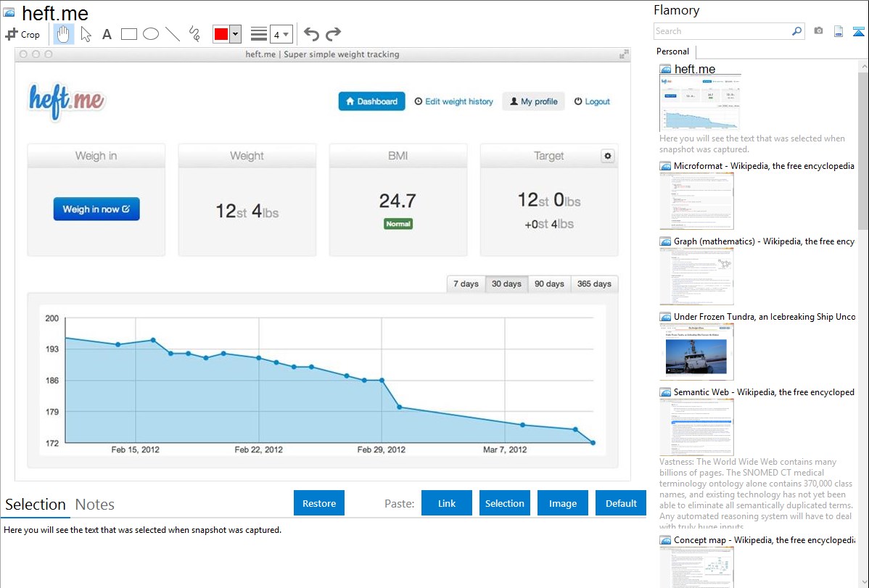The height and width of the screenshot is (588, 869).
Task: Pick the text annotation tool
Action: 107,35
